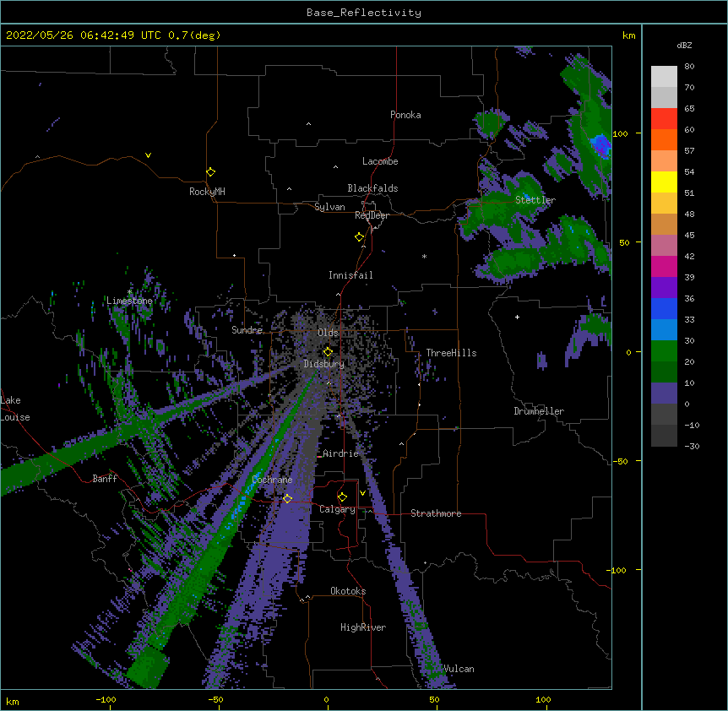728x711 pixels.
Task: Click the yellow V marker northeast of Calgary
Action: 362,493
